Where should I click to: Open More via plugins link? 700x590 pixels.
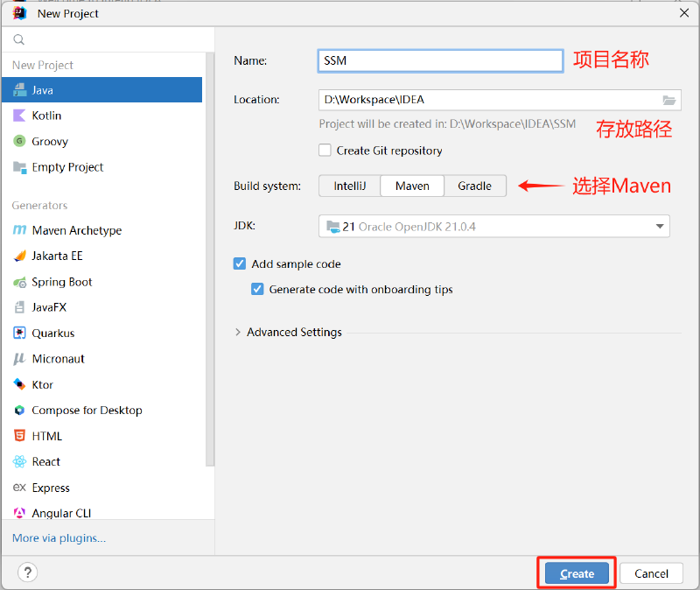coord(59,537)
